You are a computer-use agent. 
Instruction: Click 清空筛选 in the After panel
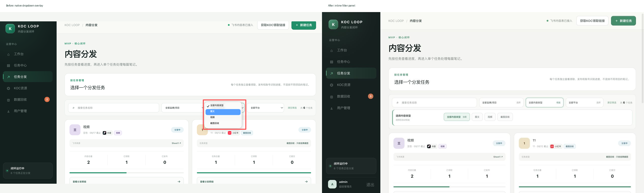coord(612,103)
